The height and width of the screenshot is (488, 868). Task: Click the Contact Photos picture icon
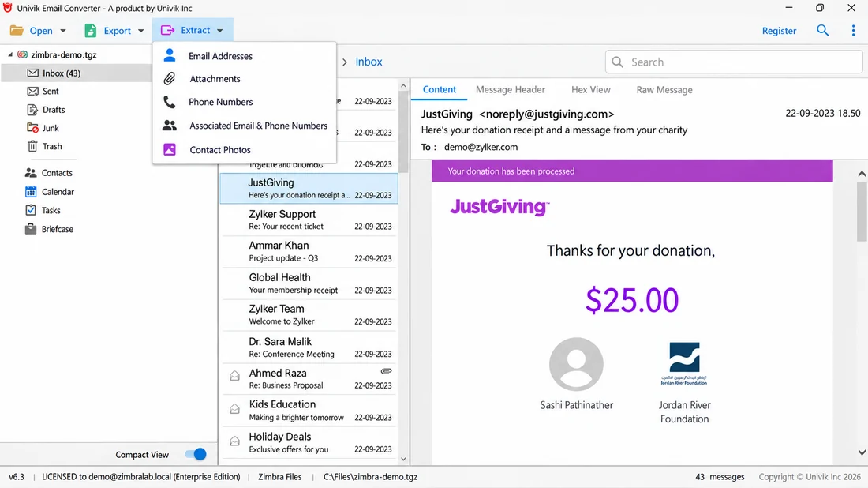(170, 149)
